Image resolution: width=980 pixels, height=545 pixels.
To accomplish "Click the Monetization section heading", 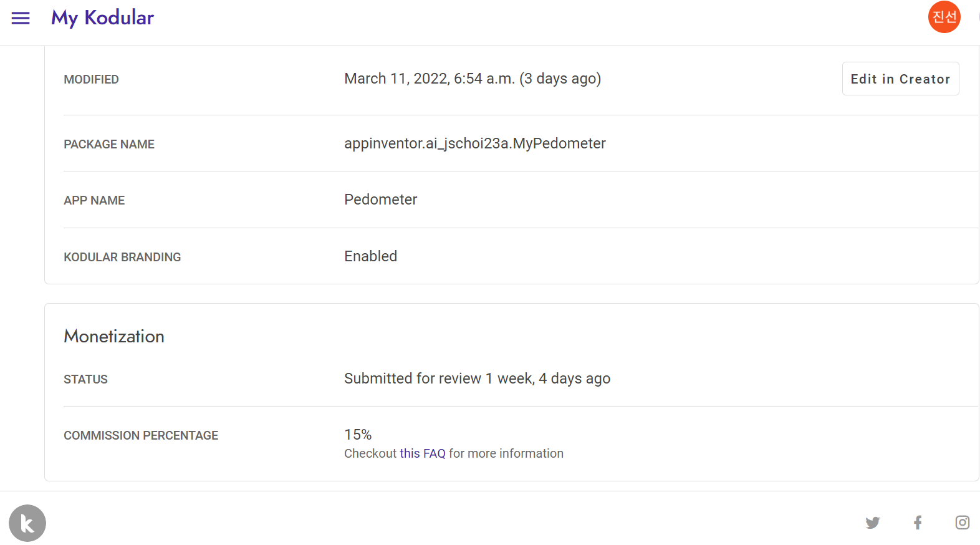I will click(x=114, y=336).
